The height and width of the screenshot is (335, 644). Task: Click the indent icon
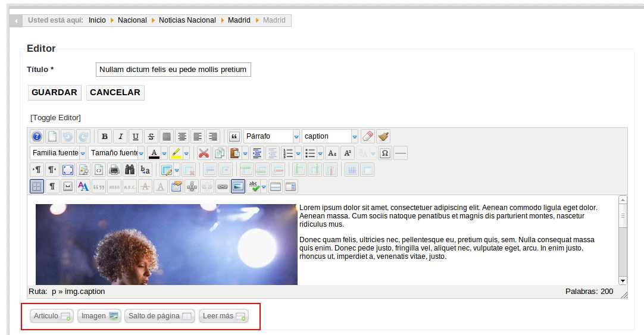coord(257,153)
